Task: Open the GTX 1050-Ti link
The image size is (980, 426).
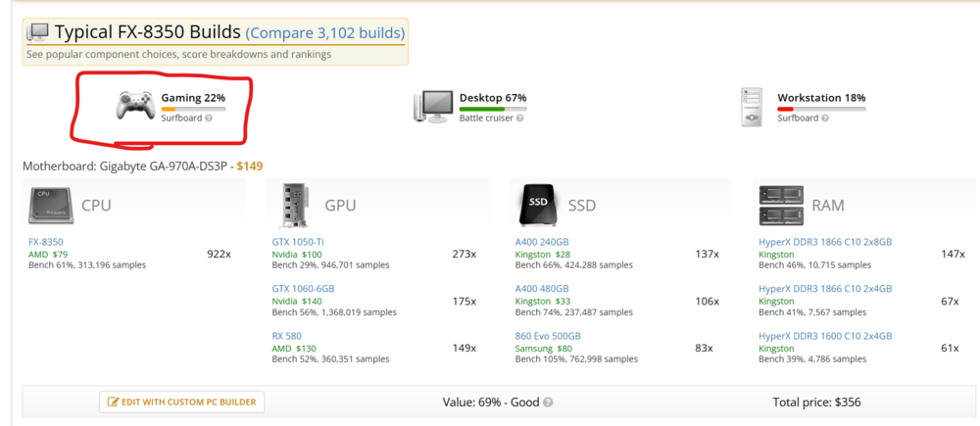Action: pyautogui.click(x=298, y=242)
